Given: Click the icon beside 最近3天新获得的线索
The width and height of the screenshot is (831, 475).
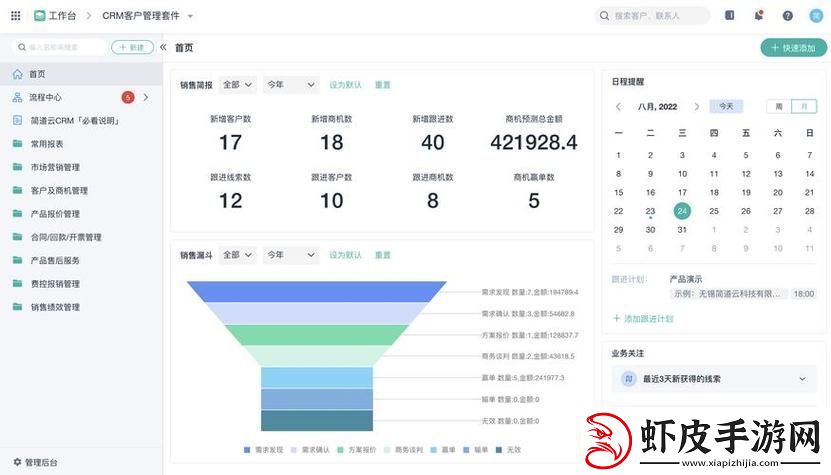Looking at the screenshot, I should [629, 379].
